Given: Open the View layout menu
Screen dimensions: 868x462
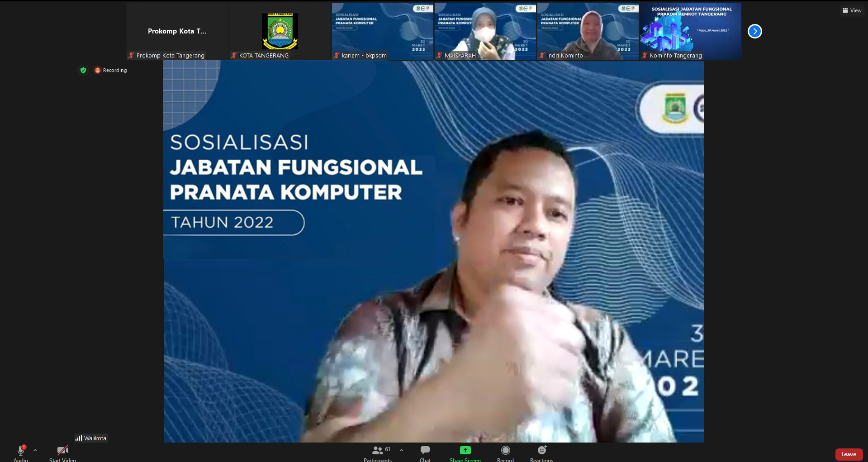Looking at the screenshot, I should point(852,10).
